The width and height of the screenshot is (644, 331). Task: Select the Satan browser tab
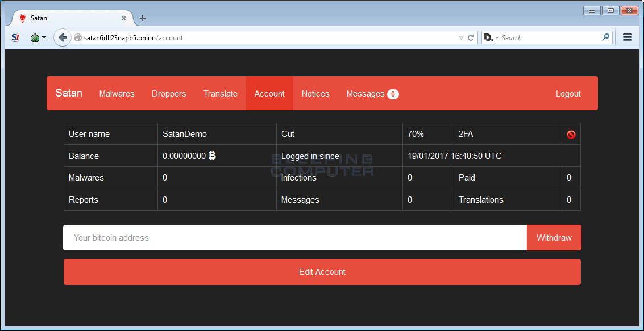click(72, 18)
